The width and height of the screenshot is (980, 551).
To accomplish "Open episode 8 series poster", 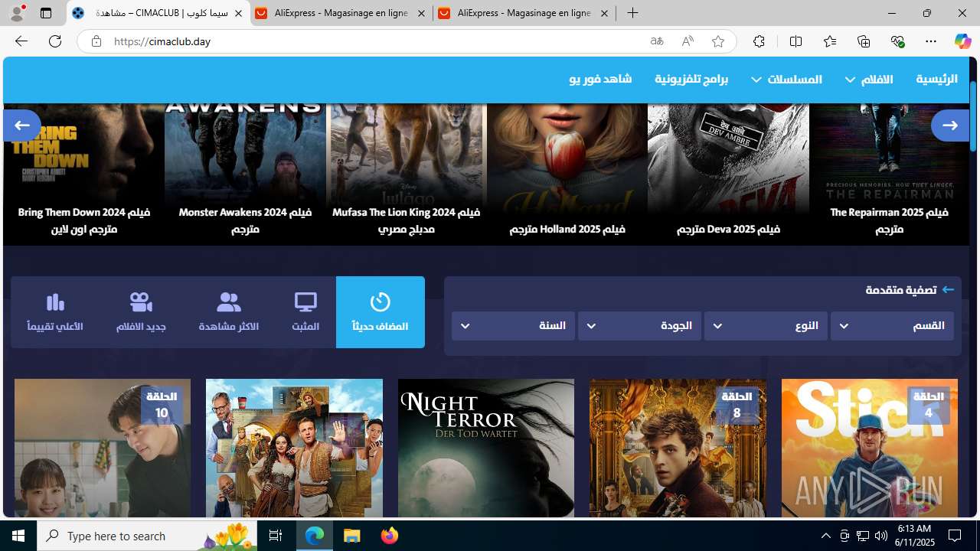I will pos(678,448).
